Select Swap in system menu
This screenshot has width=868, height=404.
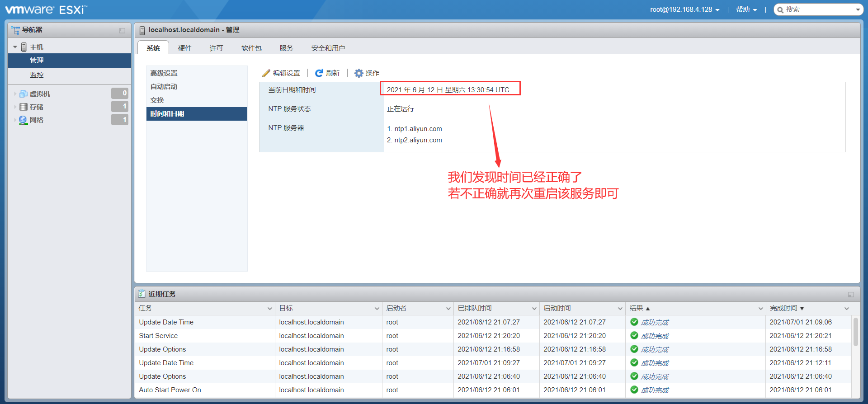(x=197, y=100)
